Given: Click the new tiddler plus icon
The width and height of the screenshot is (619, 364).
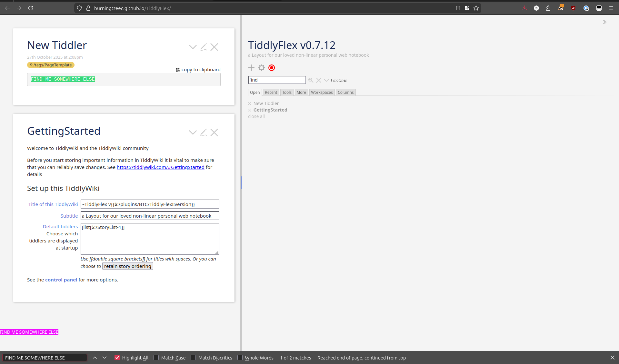Looking at the screenshot, I should 251,68.
